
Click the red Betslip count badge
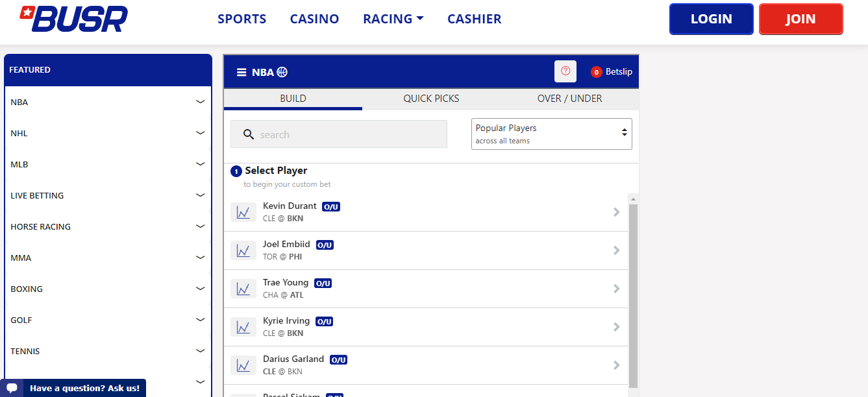click(596, 72)
